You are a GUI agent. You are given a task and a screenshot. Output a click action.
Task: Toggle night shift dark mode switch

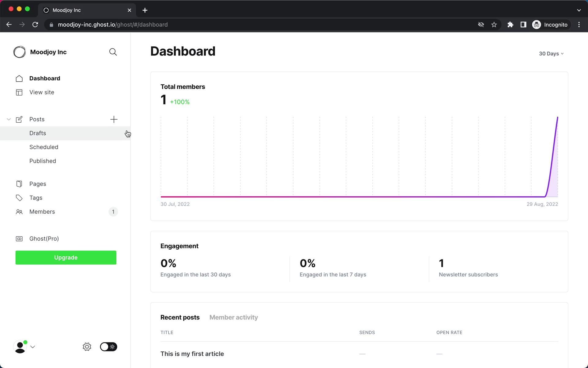(x=108, y=347)
